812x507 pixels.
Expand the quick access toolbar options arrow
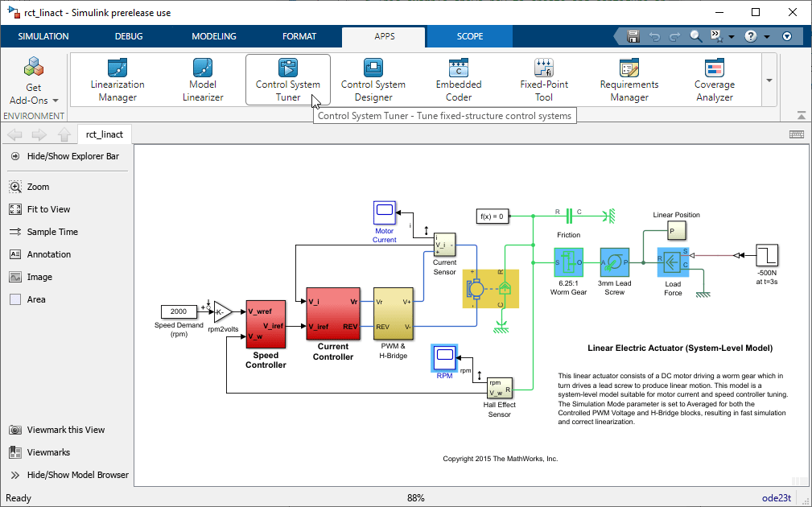[x=732, y=37]
